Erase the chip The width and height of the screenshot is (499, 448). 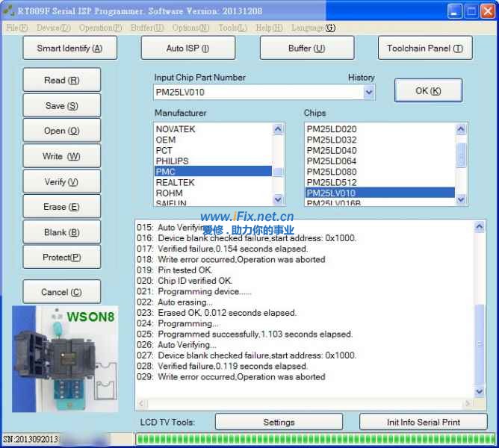(61, 207)
